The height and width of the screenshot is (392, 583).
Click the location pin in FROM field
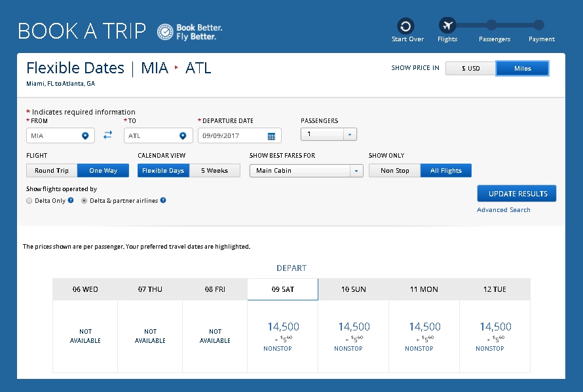coord(85,135)
